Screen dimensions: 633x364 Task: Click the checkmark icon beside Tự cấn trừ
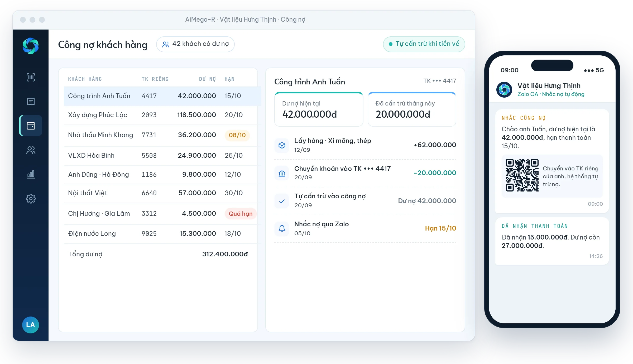click(282, 201)
